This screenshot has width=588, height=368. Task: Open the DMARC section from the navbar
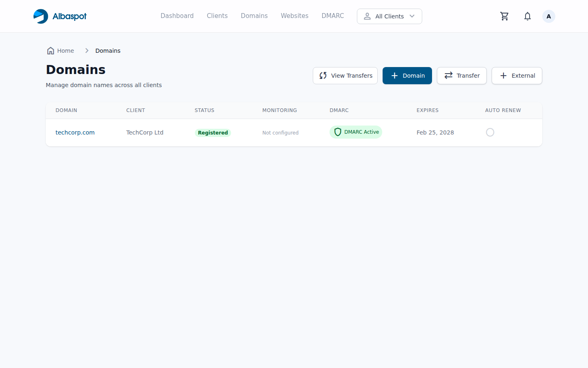tap(332, 16)
